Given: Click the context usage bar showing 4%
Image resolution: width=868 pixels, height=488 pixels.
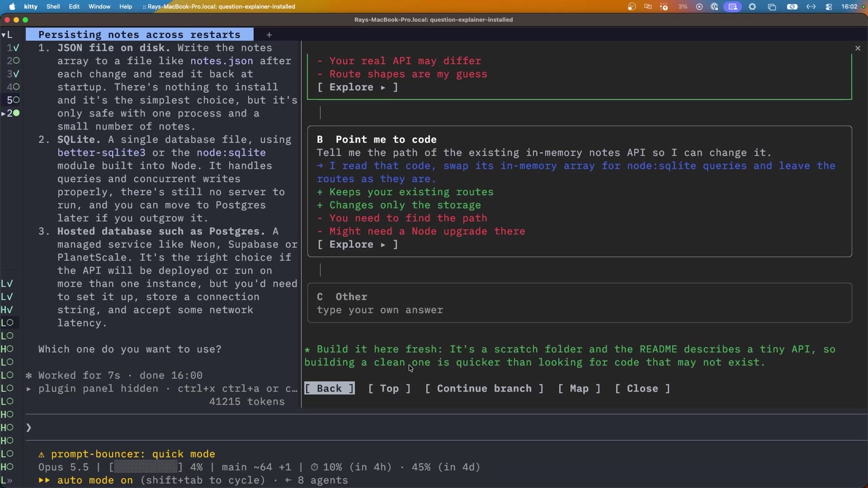Looking at the screenshot, I should pyautogui.click(x=146, y=467).
